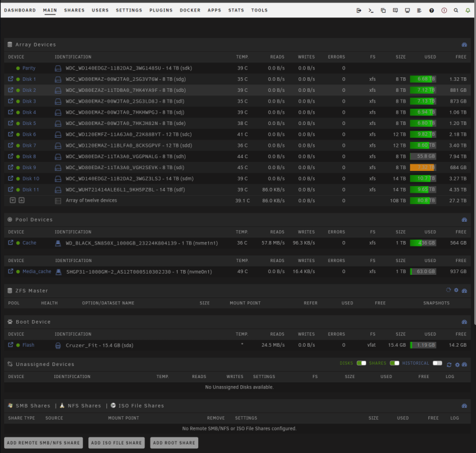Open the Flash device link
Screen dimensions: 476x453
pos(28,345)
